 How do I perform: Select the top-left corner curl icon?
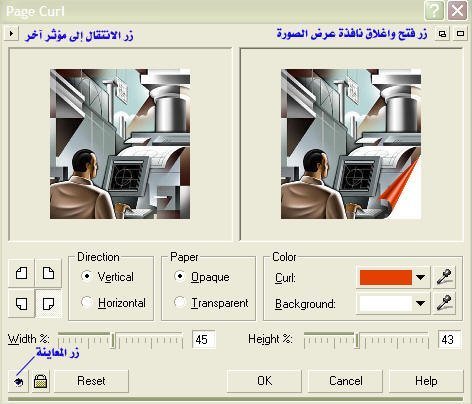(x=22, y=273)
